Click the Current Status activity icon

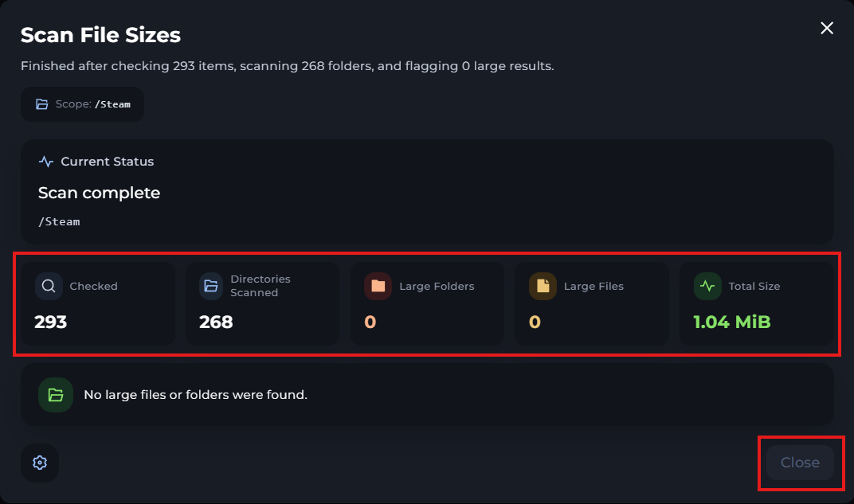tap(46, 162)
